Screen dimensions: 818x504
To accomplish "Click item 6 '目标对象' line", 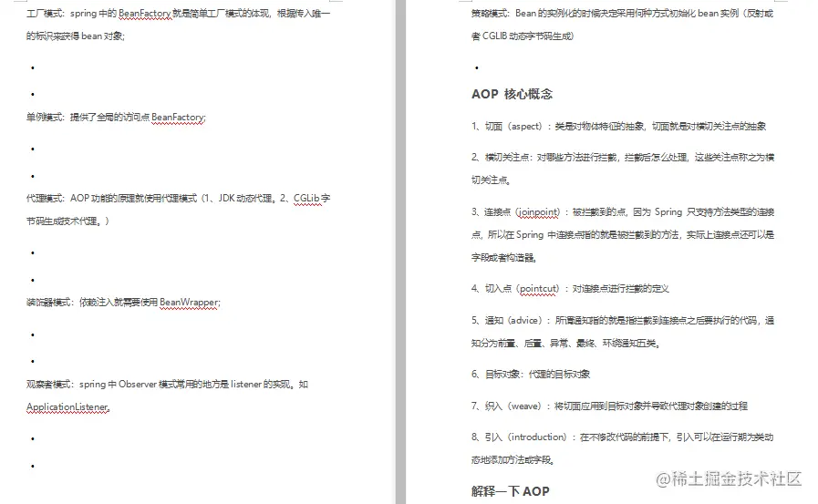I will (531, 375).
